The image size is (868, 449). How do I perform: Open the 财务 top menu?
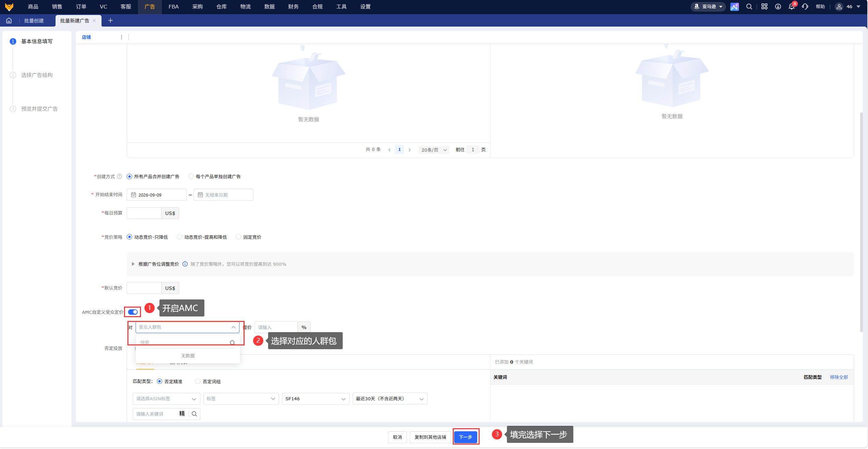(293, 7)
